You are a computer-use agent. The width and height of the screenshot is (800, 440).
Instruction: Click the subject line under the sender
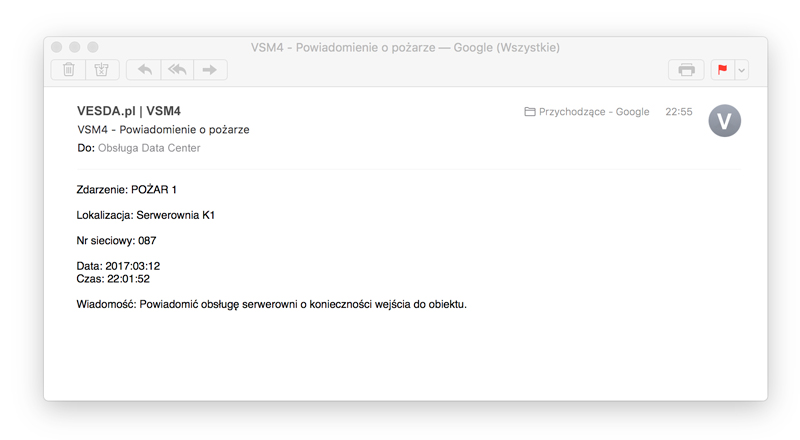coord(163,130)
